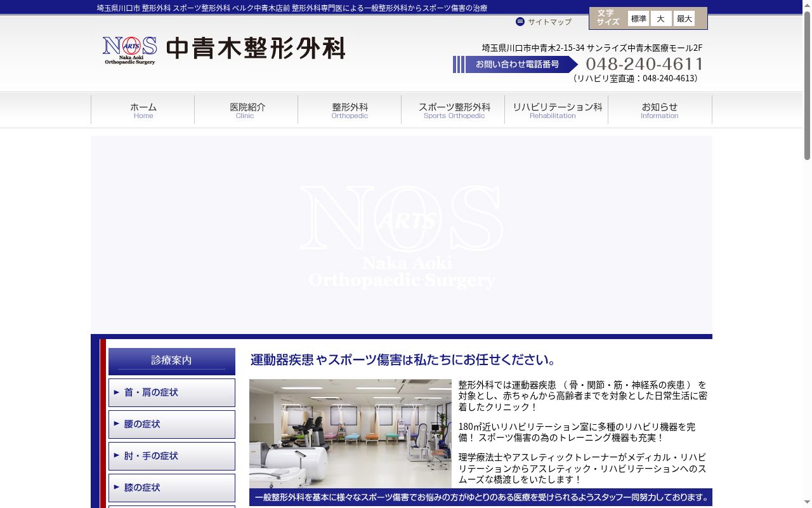Open the サイトマップ link

point(549,22)
